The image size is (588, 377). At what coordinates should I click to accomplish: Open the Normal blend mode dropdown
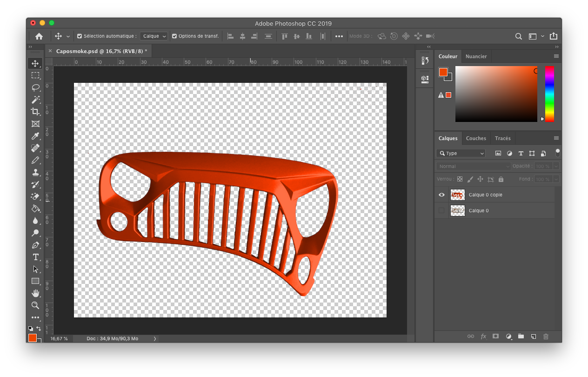[474, 166]
